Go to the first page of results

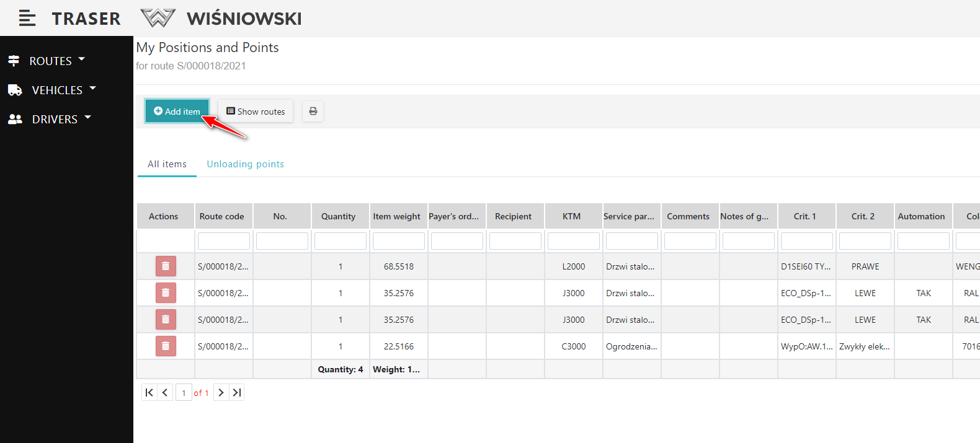[149, 393]
